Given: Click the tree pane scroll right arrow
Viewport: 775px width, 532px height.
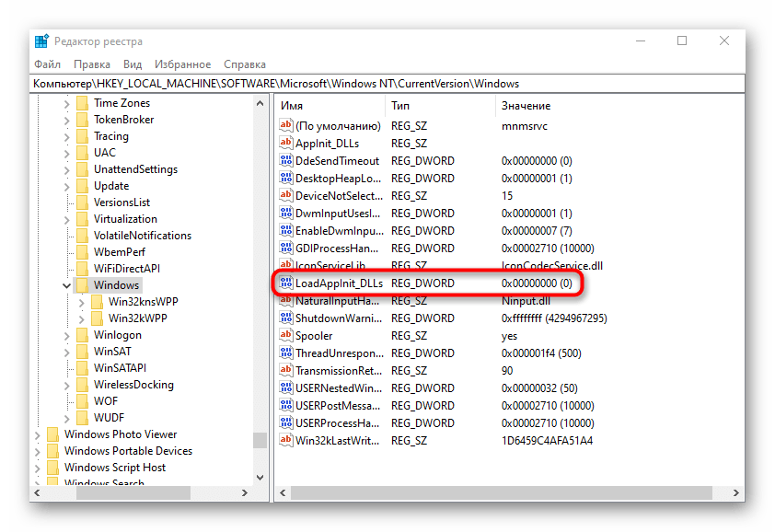Looking at the screenshot, I should [x=244, y=493].
